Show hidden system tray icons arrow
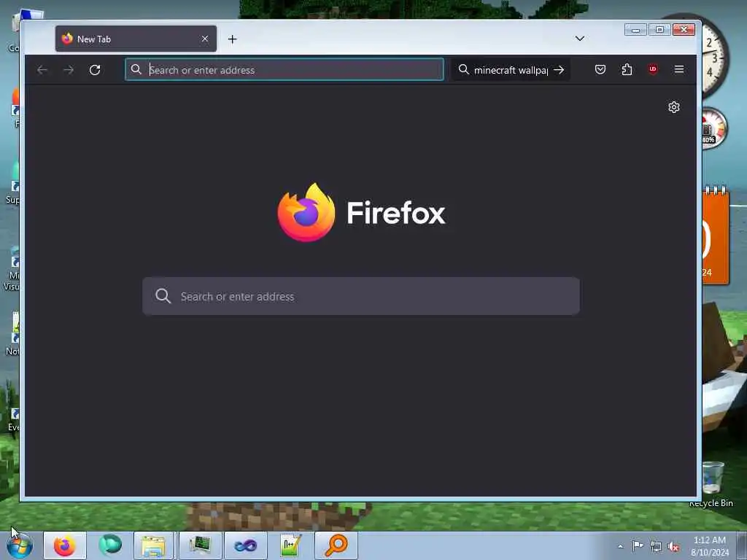747x560 pixels. (x=620, y=546)
